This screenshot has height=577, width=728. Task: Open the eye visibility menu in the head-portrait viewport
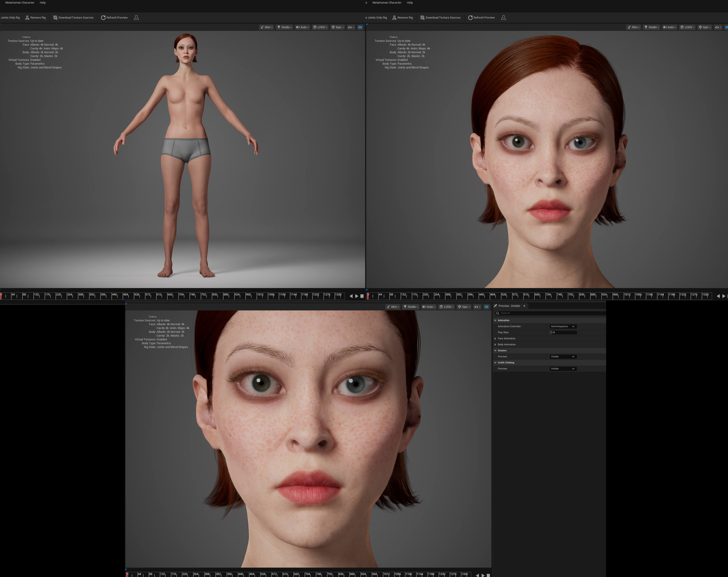click(x=718, y=27)
